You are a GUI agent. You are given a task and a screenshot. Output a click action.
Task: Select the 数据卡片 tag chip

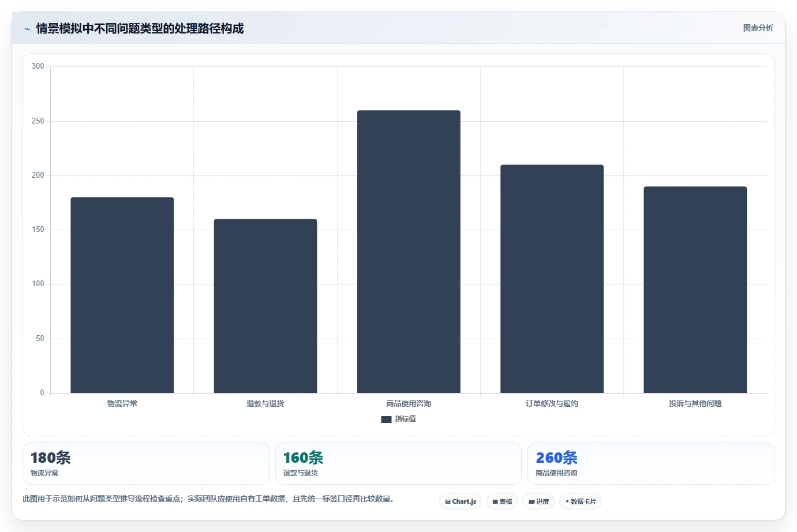pyautogui.click(x=581, y=501)
